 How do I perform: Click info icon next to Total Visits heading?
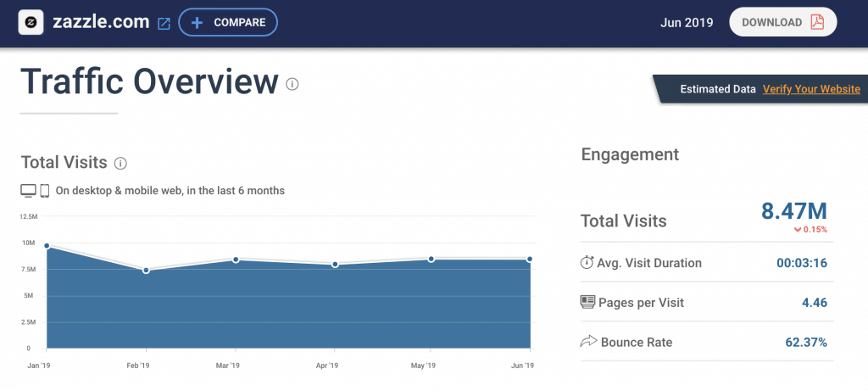pos(120,163)
